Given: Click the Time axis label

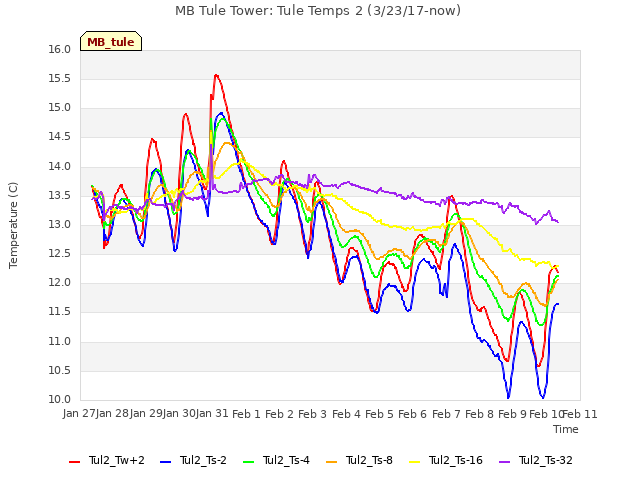Looking at the screenshot, I should (x=566, y=429).
